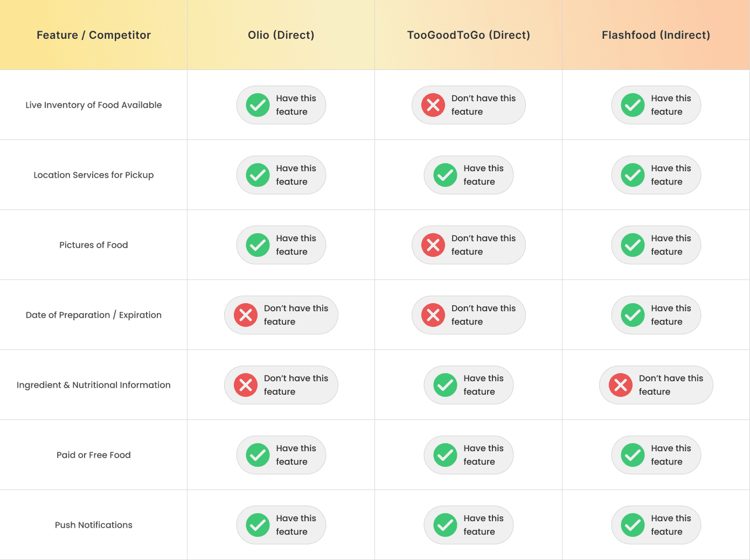
Task: Select the "Pictures of Food" row label
Action: click(x=94, y=245)
